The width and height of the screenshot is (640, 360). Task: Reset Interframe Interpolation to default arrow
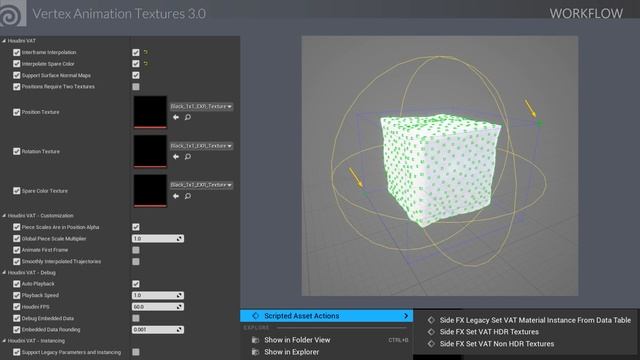click(x=146, y=52)
